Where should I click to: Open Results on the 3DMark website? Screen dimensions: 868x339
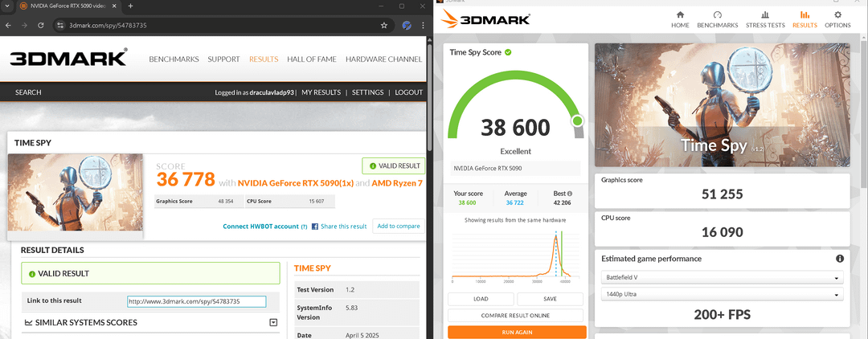tap(264, 59)
